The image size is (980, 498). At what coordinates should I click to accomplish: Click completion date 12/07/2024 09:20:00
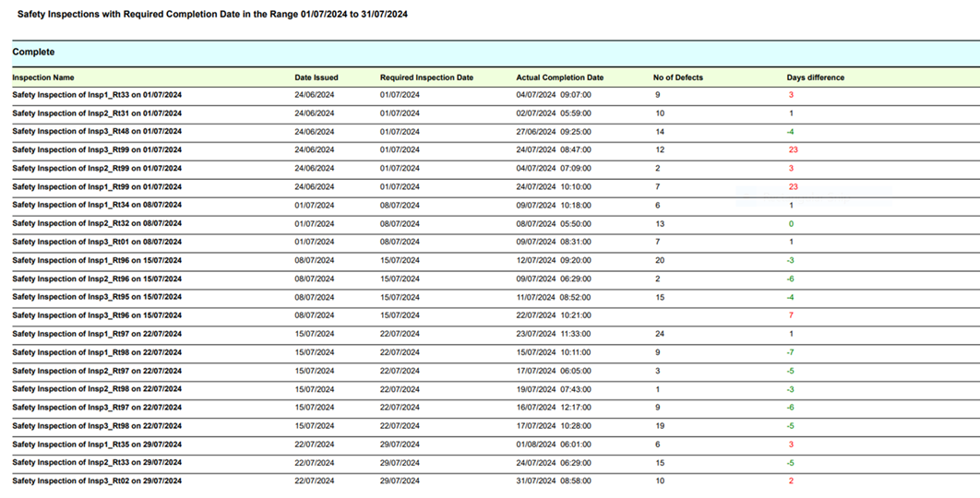click(x=554, y=261)
